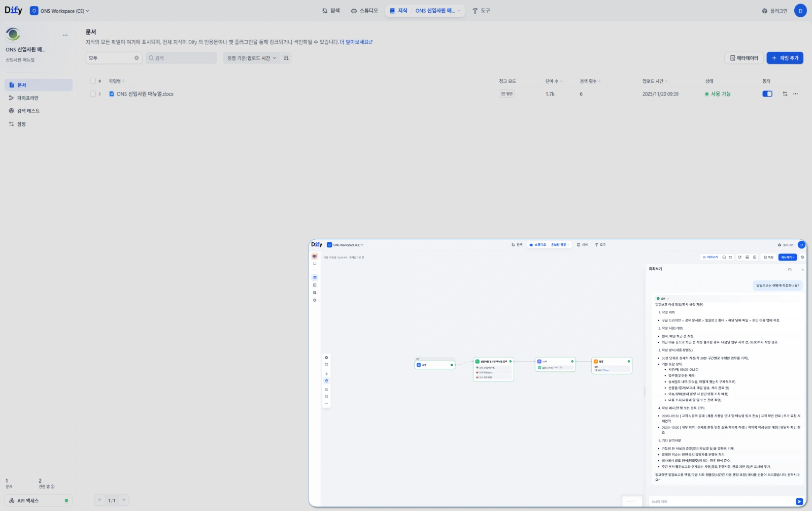Open the knowledge base more options ellipsis
This screenshot has height=511, width=812.
pos(65,35)
